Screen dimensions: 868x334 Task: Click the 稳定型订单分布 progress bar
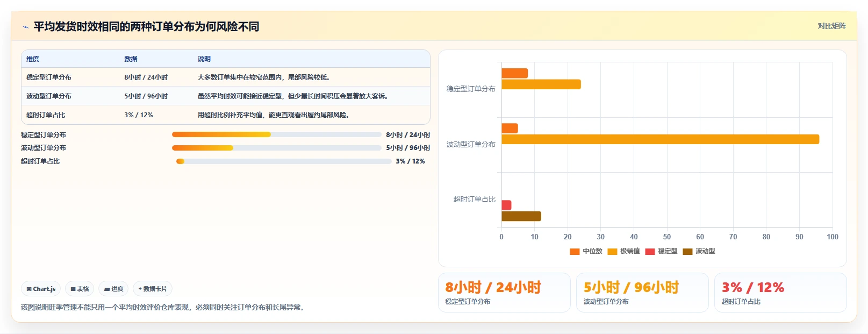tap(276, 134)
